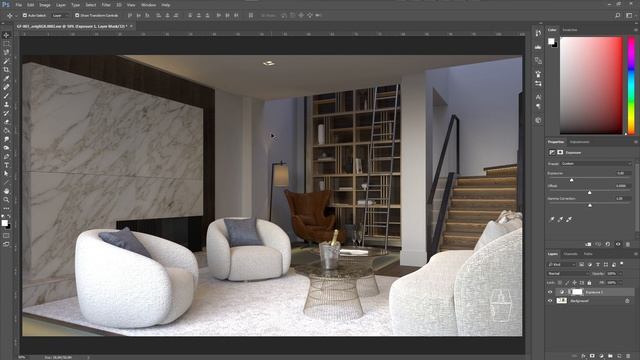Image resolution: width=640 pixels, height=360 pixels.
Task: Toggle the Auto-Select checkbox
Action: click(25, 15)
